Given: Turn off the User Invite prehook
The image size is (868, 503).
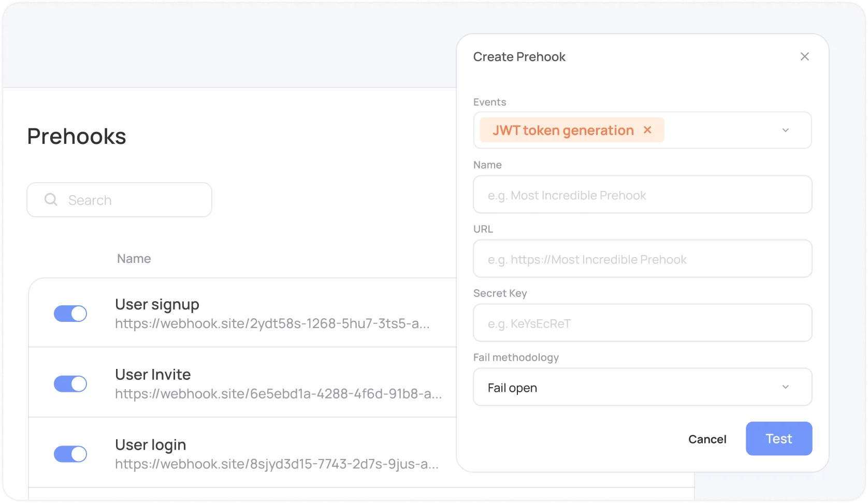Looking at the screenshot, I should [x=70, y=384].
